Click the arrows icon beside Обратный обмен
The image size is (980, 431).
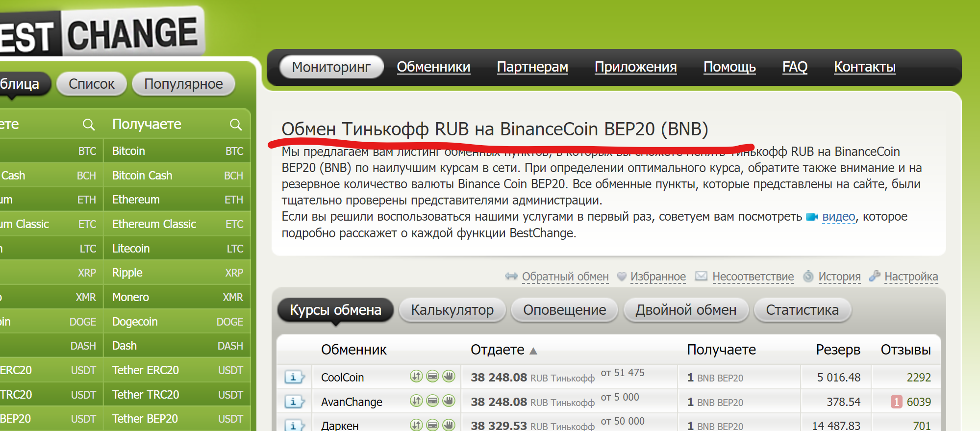pyautogui.click(x=511, y=276)
